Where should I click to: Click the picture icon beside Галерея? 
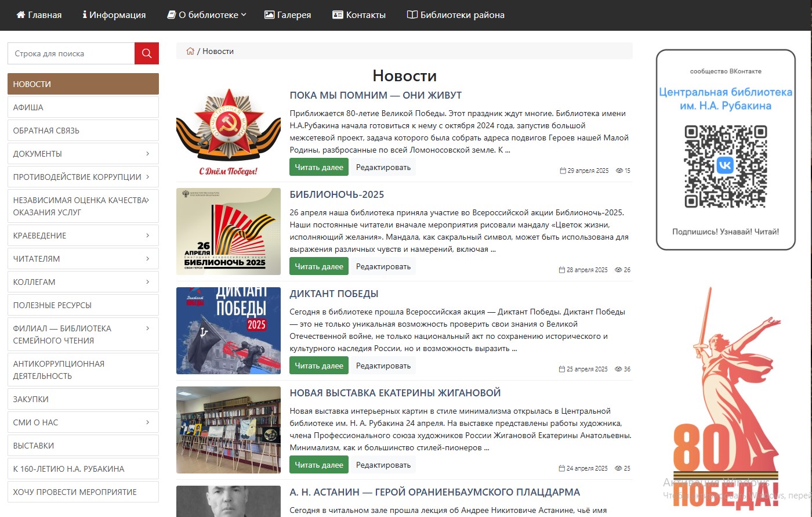tap(269, 15)
